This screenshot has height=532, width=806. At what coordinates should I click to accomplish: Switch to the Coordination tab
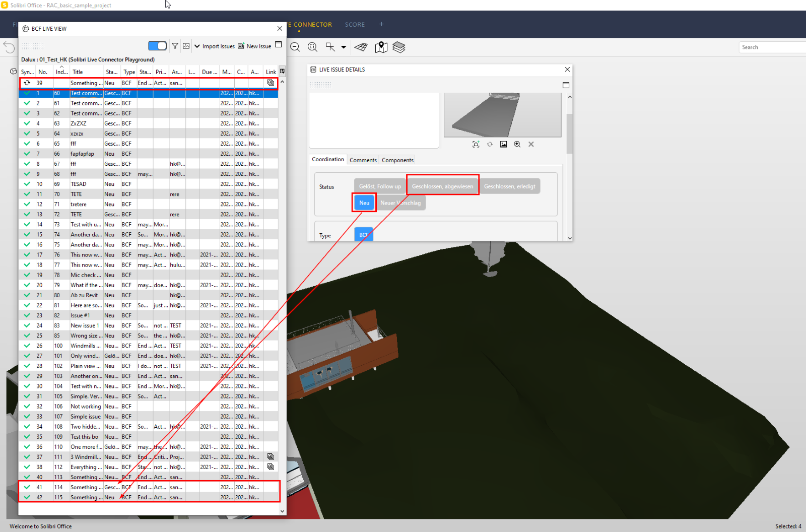[x=328, y=159]
